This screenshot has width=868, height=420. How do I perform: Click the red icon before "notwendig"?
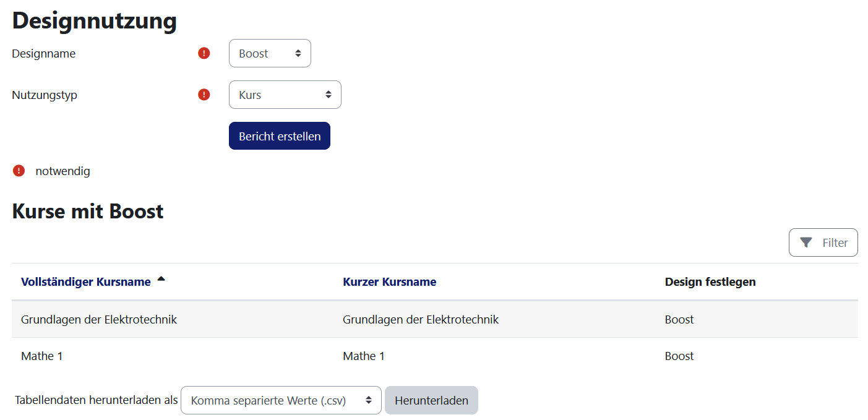coord(19,171)
